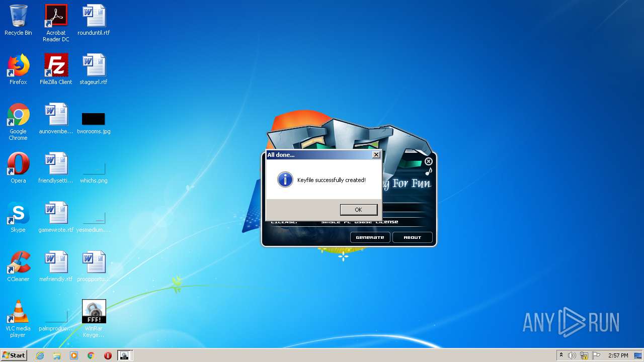Select WinRar Keygen FFF icon

pyautogui.click(x=94, y=319)
